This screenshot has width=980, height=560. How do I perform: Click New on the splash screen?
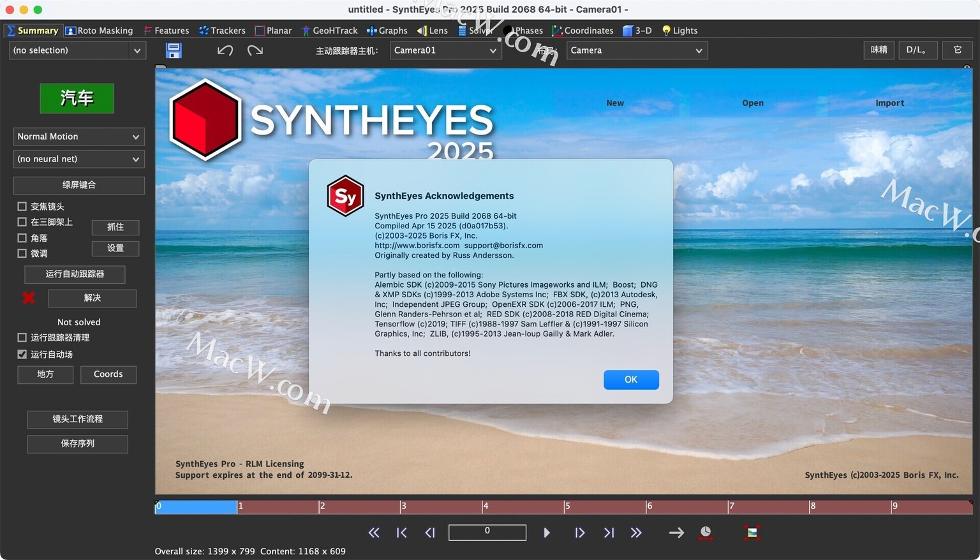click(615, 103)
